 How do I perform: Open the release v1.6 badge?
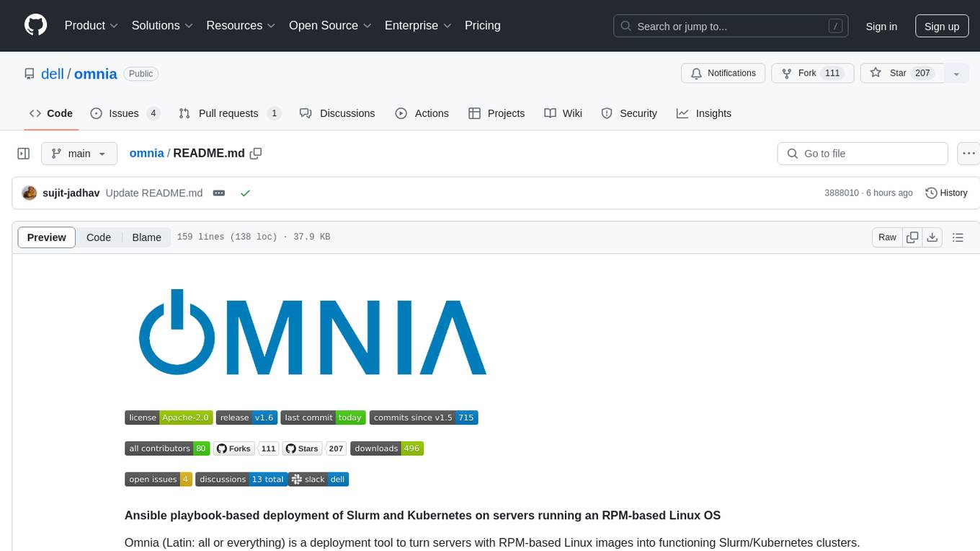pyautogui.click(x=246, y=418)
